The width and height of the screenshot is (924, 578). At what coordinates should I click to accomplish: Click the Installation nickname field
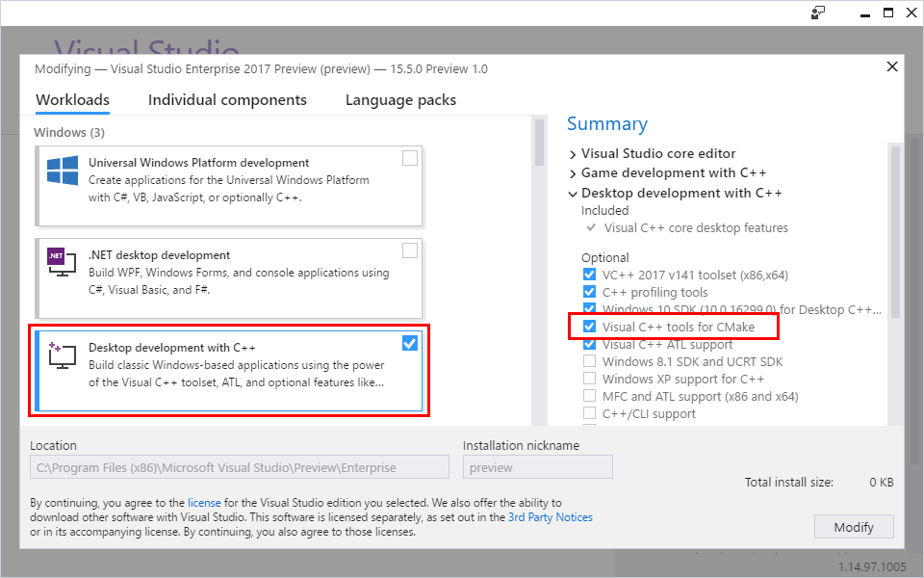pos(537,467)
